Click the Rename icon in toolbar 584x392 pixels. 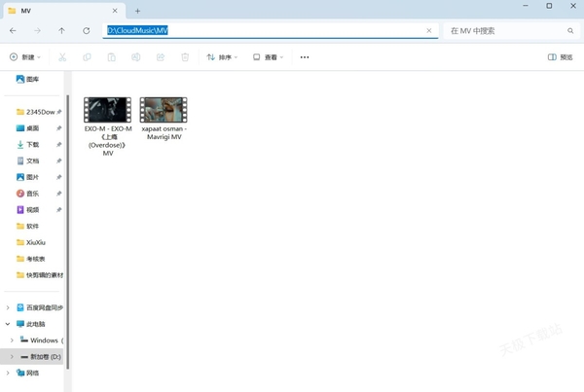click(x=136, y=57)
